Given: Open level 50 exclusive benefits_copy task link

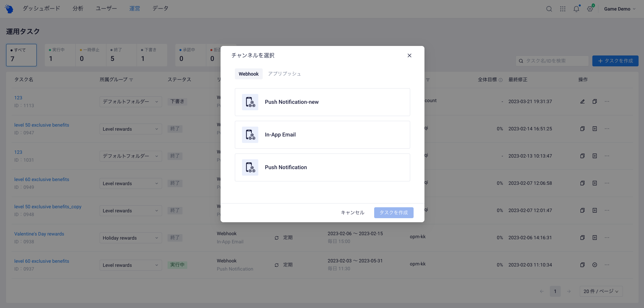Looking at the screenshot, I should (48, 207).
